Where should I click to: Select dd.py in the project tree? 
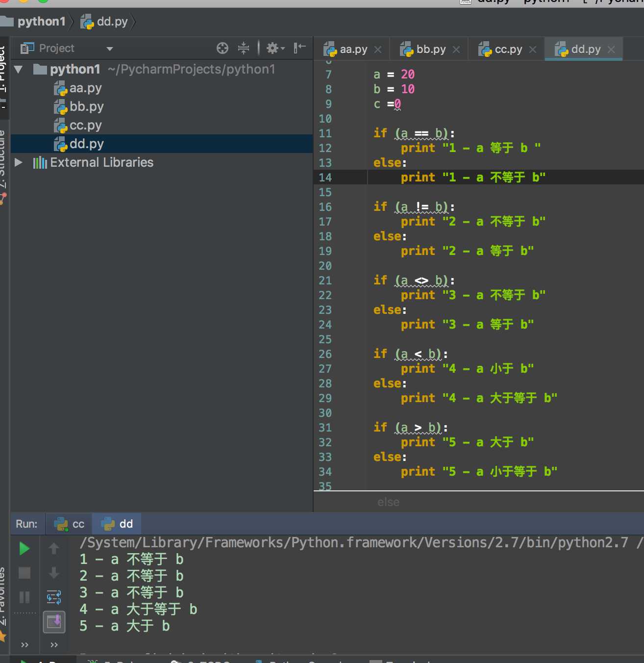[x=162, y=144]
